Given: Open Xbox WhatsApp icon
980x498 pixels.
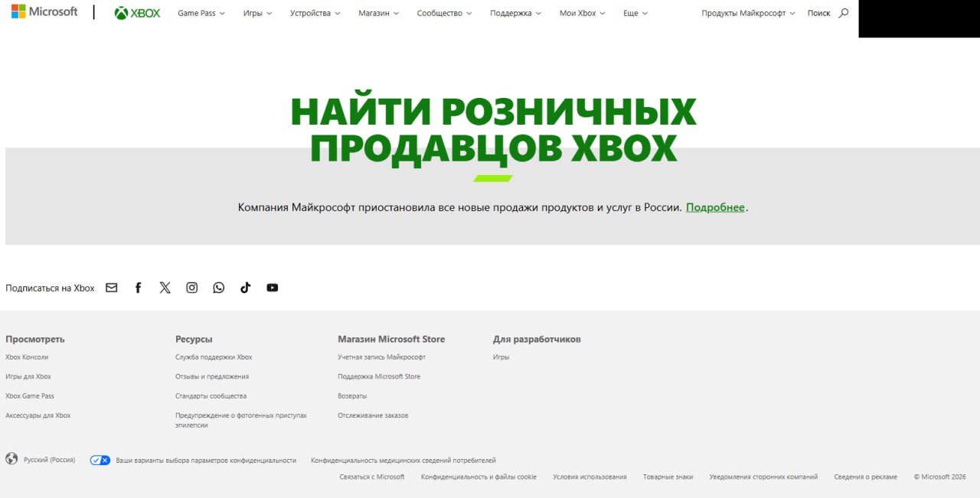Looking at the screenshot, I should 219,288.
